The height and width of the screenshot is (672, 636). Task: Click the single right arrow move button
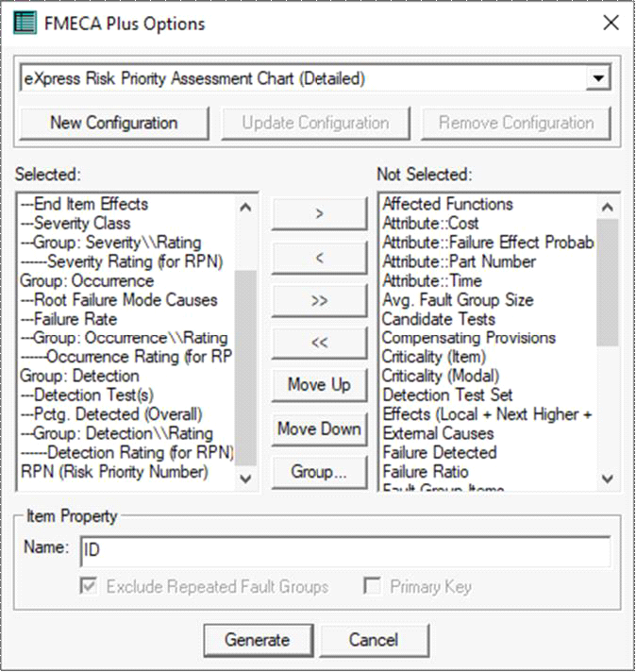click(319, 213)
